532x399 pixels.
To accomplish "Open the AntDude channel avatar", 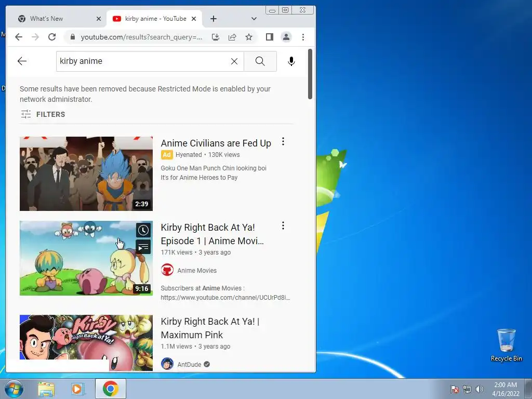I will (167, 364).
